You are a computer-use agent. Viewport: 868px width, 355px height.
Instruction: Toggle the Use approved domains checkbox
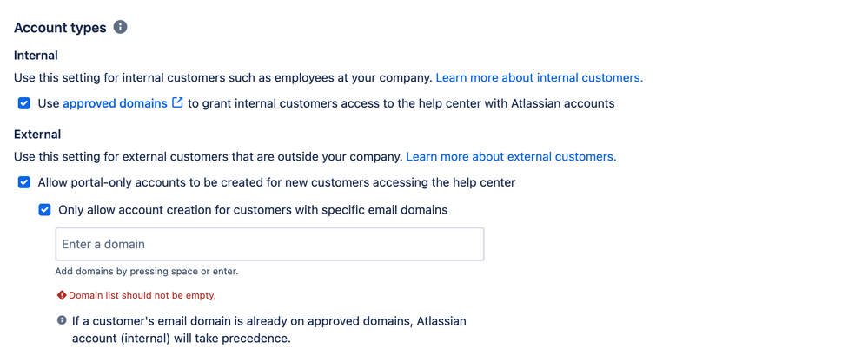[x=23, y=103]
